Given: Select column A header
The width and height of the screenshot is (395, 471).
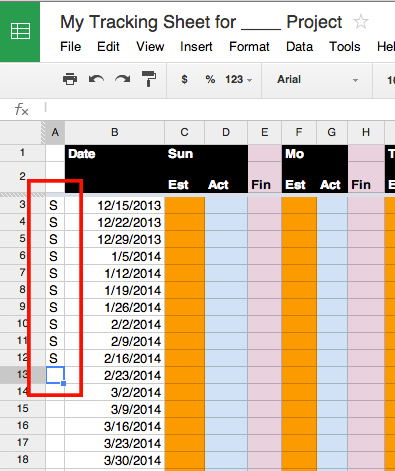Looking at the screenshot, I should tap(55, 133).
